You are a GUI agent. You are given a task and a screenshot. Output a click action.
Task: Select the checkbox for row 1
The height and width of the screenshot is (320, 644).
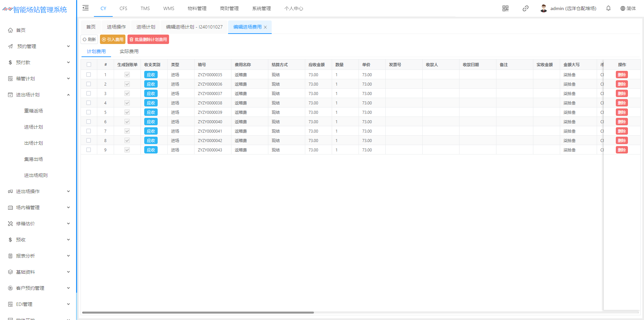[x=89, y=75]
